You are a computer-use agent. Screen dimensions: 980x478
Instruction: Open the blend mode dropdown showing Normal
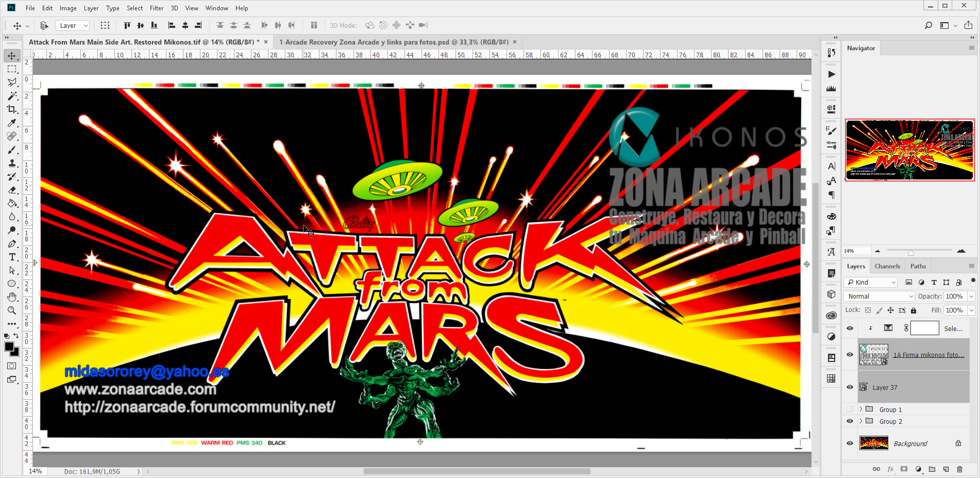(x=878, y=296)
